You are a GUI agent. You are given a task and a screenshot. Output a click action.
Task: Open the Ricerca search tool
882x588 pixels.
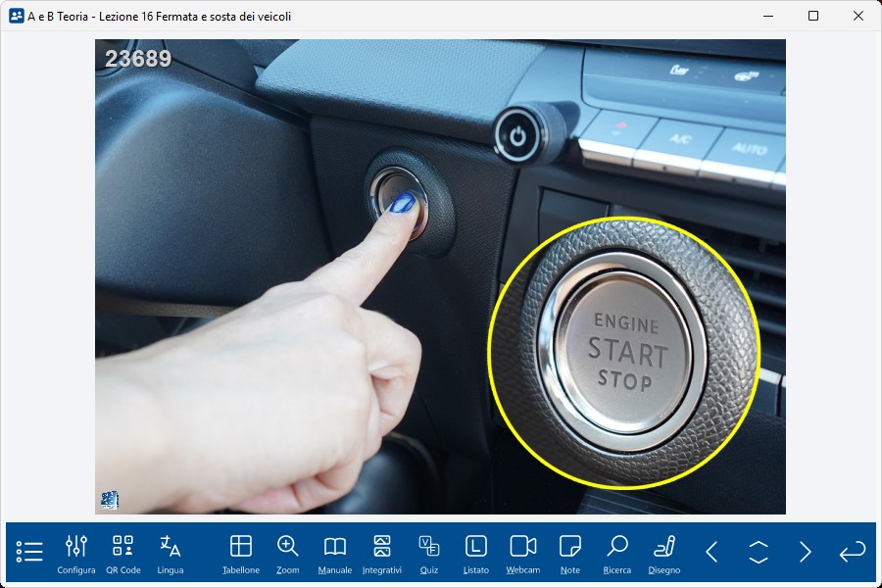[617, 554]
